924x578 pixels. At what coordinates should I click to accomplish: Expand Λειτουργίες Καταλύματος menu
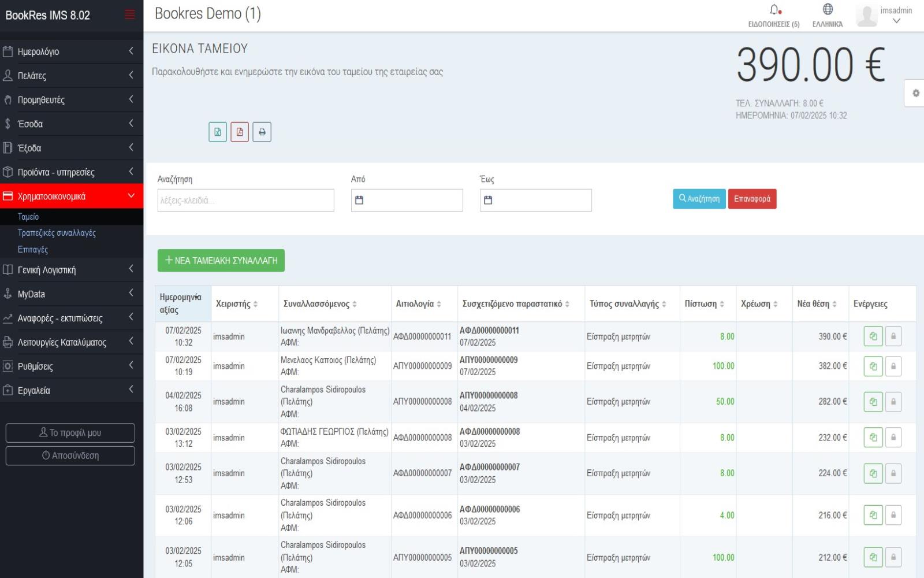72,342
